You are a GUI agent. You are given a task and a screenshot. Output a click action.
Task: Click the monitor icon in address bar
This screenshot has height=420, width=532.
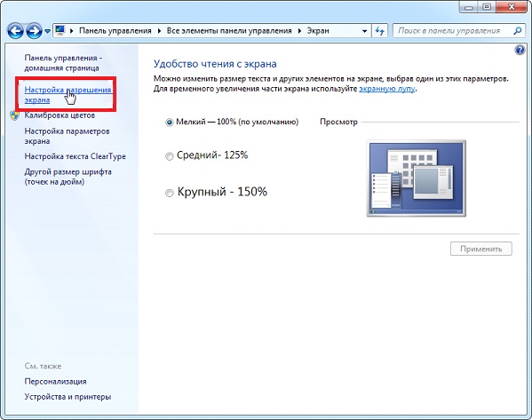point(60,30)
